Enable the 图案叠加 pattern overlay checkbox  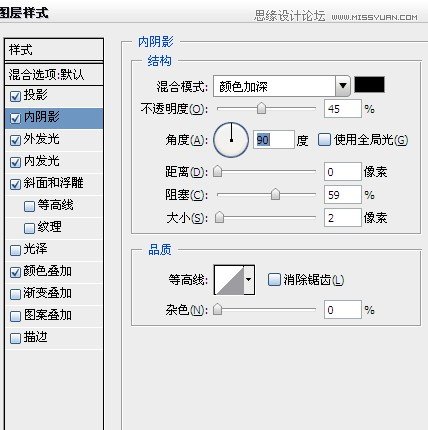[x=15, y=316]
